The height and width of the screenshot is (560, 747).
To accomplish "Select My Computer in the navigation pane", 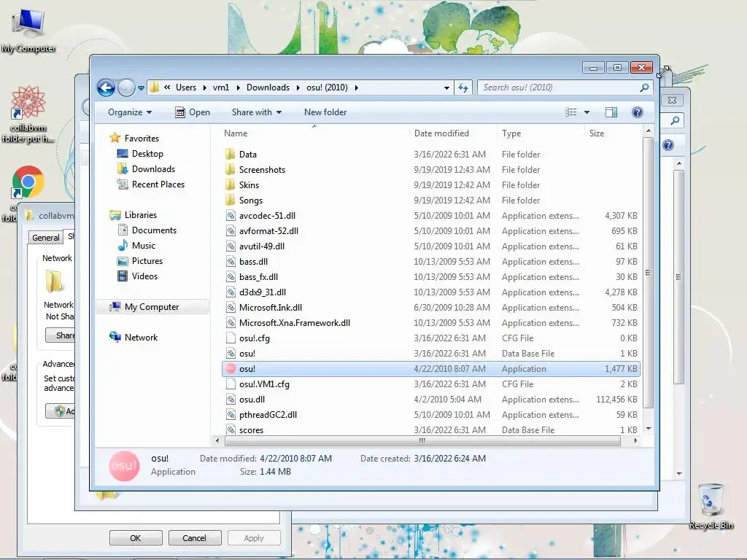I will [152, 307].
